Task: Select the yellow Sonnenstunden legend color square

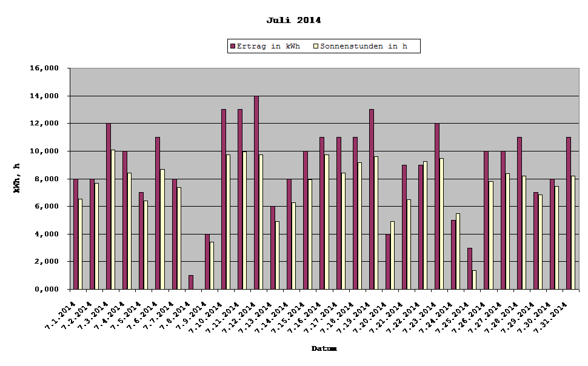Action: pos(316,45)
